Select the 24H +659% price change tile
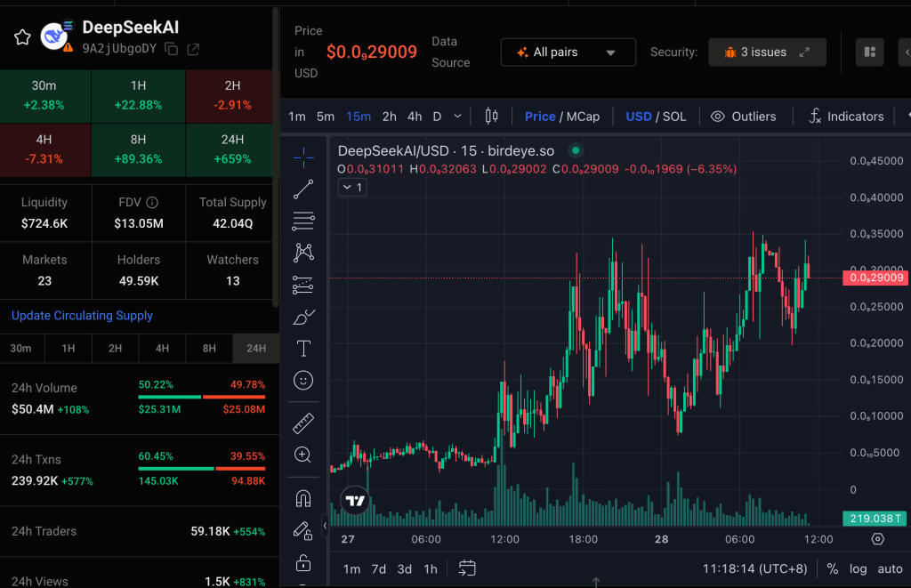This screenshot has width=911, height=588. 232,150
